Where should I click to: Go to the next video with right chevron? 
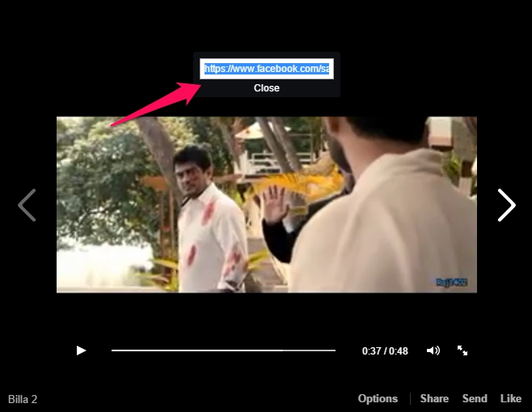[x=507, y=205]
